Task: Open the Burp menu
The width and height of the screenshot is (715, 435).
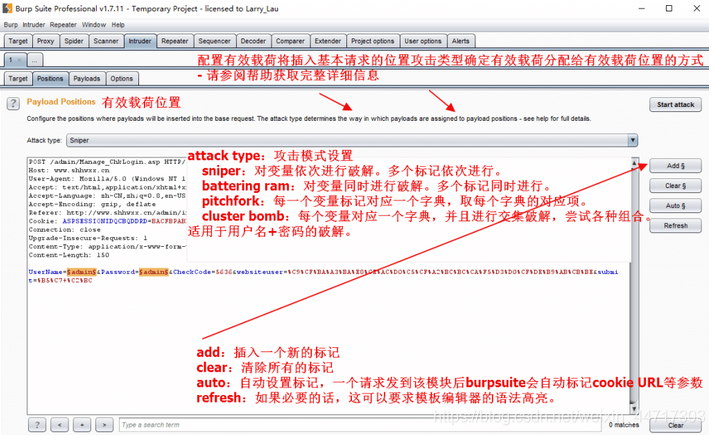Action: (x=10, y=25)
